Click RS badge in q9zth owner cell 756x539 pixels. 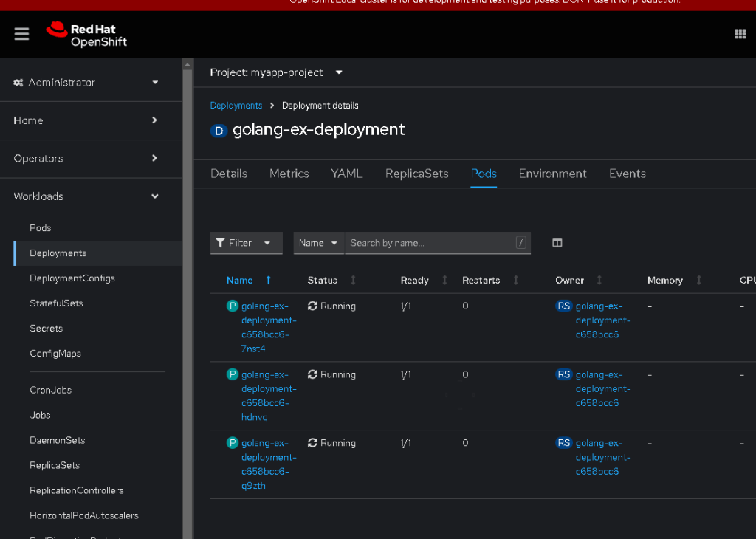[x=563, y=442]
